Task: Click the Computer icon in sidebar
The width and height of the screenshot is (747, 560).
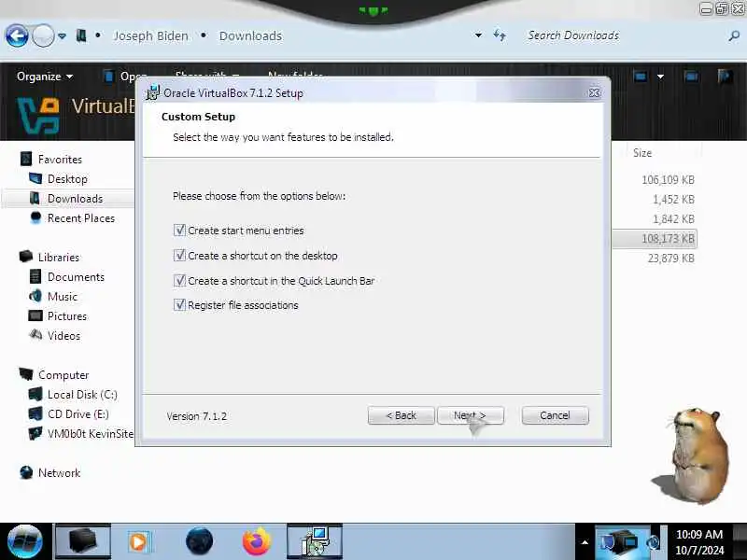Action: tap(26, 374)
